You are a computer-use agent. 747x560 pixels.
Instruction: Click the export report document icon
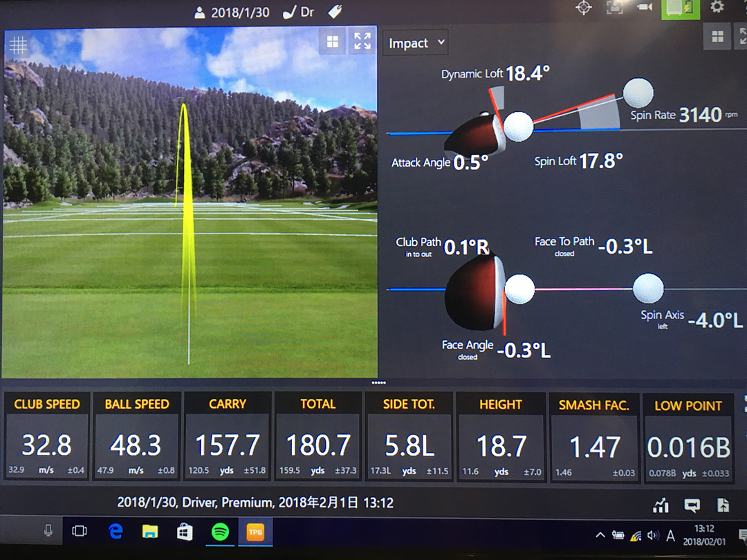[723, 505]
